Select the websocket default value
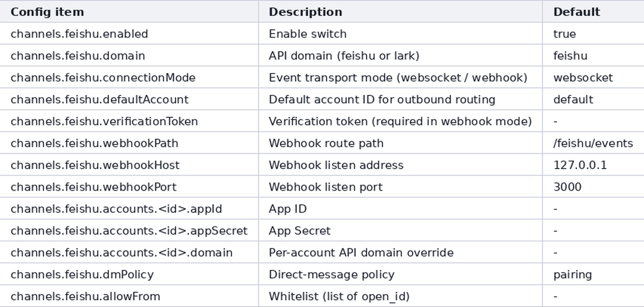The image size is (644, 307). (583, 78)
